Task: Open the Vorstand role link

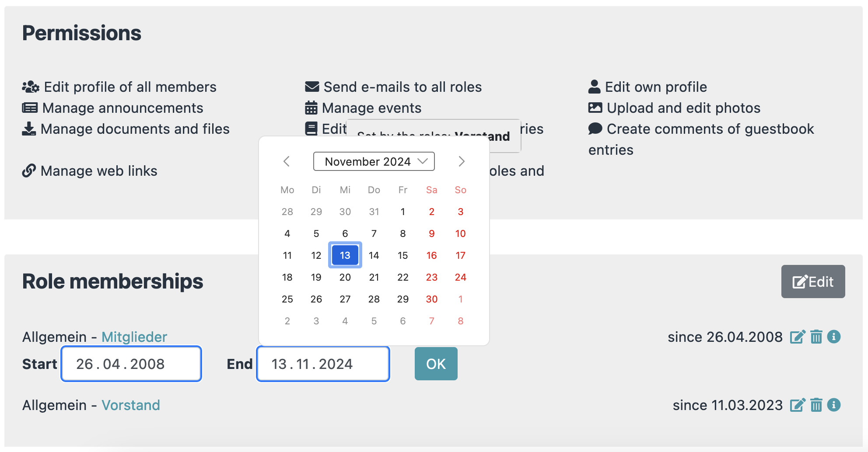Action: [x=131, y=405]
